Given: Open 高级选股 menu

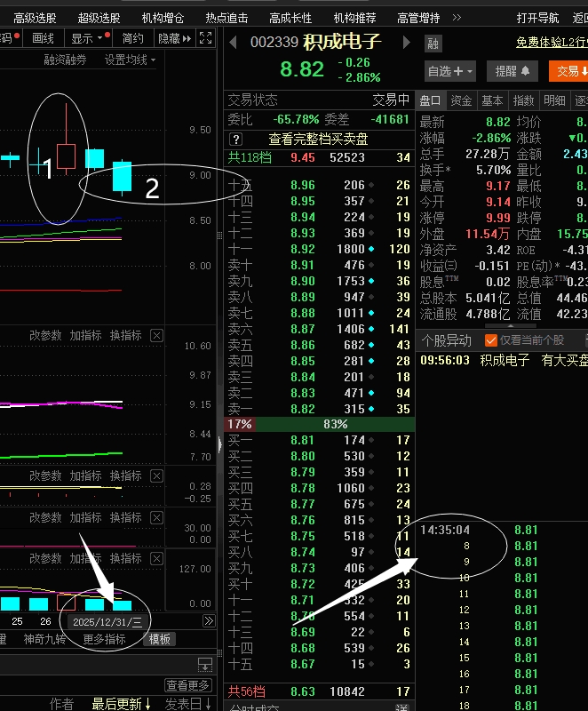Looking at the screenshot, I should 35,18.
